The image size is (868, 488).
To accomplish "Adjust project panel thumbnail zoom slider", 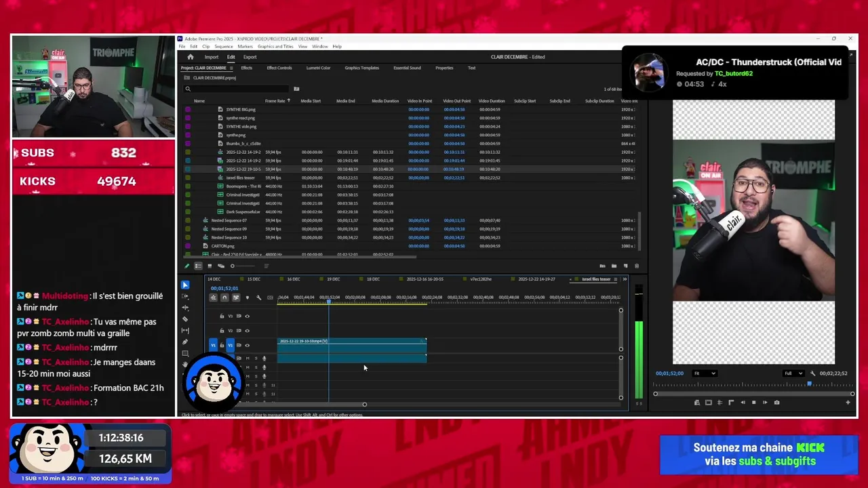I will pyautogui.click(x=233, y=266).
